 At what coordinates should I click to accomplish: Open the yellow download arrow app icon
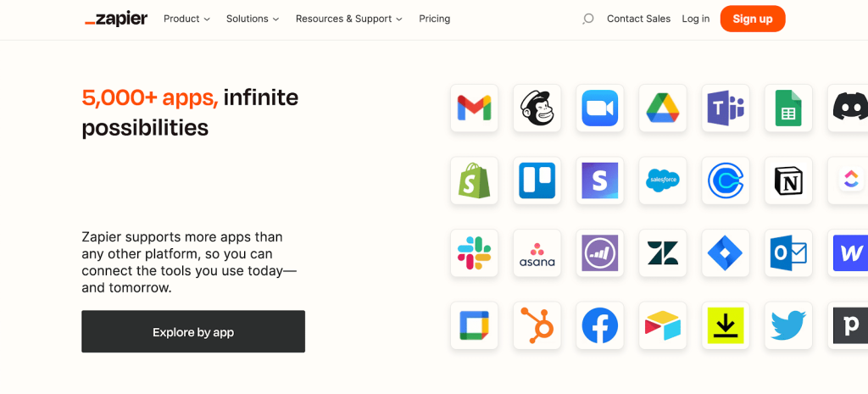726,325
